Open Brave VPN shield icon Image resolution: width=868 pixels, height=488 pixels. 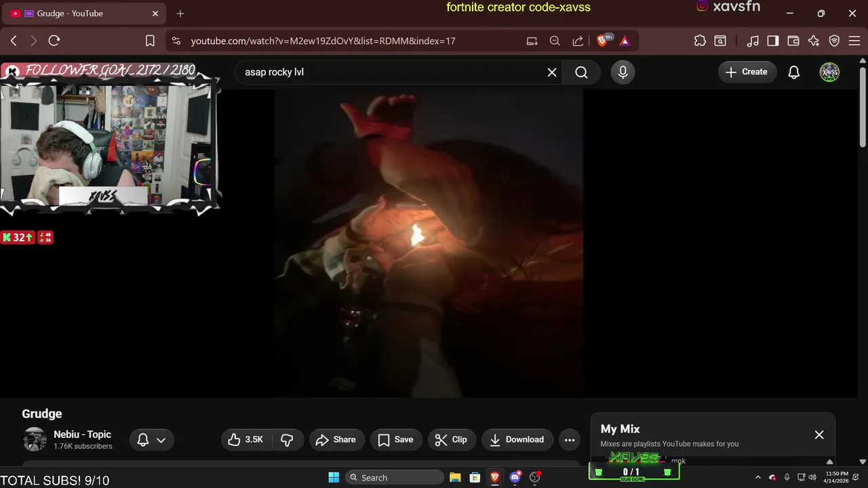tap(835, 41)
